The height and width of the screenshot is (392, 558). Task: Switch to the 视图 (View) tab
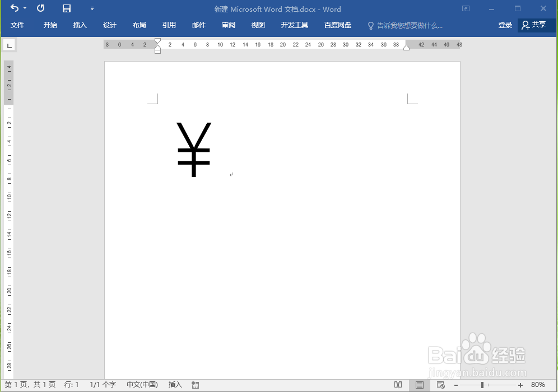[x=258, y=25]
